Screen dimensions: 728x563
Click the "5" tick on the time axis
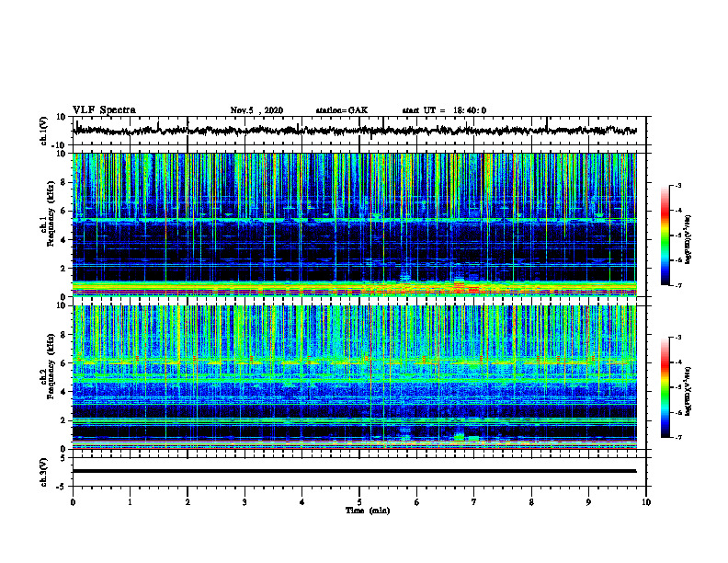(359, 502)
